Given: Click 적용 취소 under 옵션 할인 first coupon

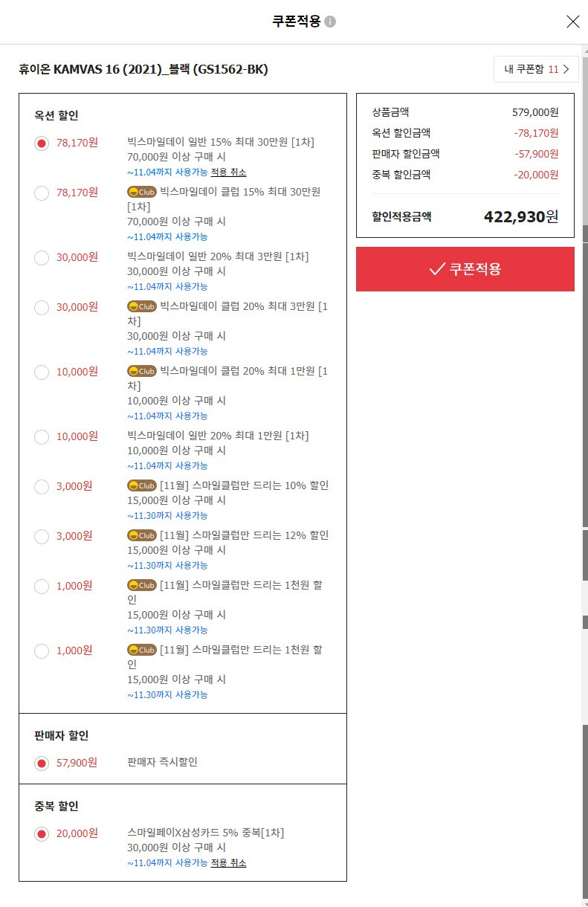Looking at the screenshot, I should click(x=228, y=172).
